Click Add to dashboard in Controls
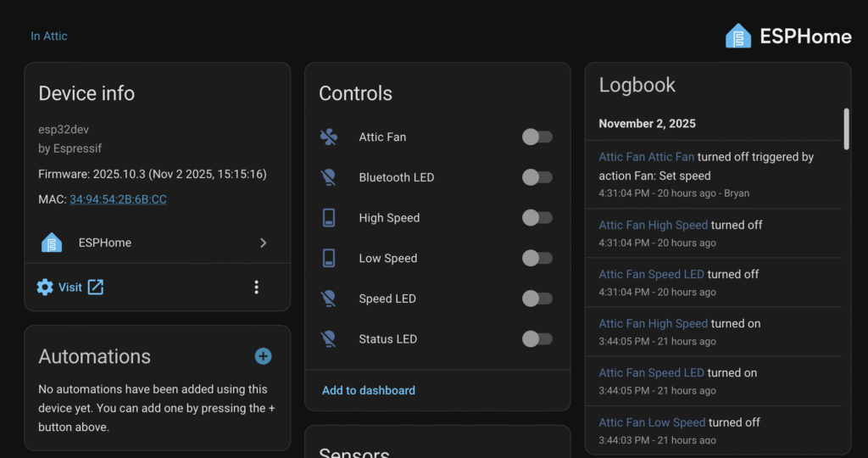868x458 pixels. (x=369, y=391)
